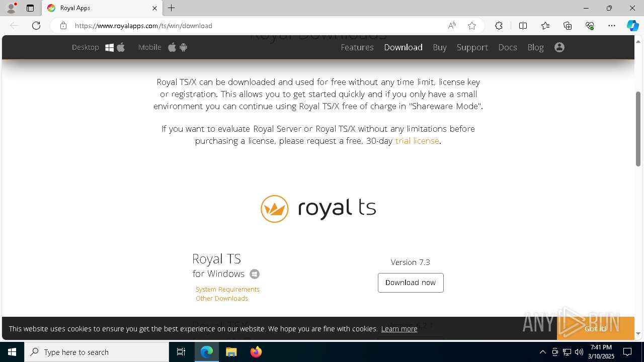The width and height of the screenshot is (644, 362).
Task: Click the Apple mobile icon beside Mobile
Action: (172, 47)
